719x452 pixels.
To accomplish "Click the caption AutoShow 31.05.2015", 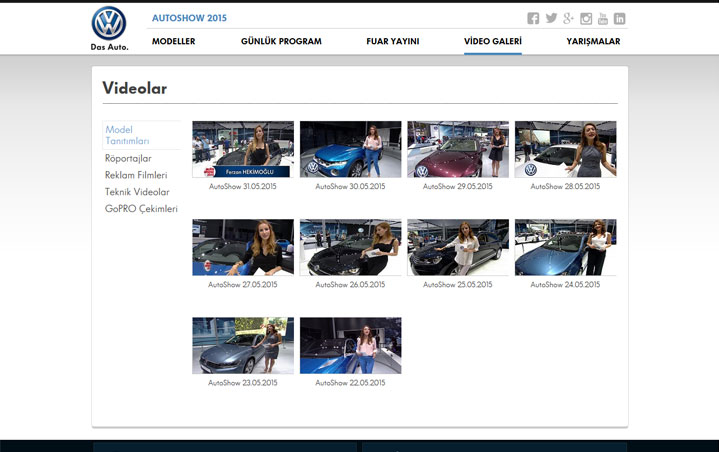I will pos(243,187).
